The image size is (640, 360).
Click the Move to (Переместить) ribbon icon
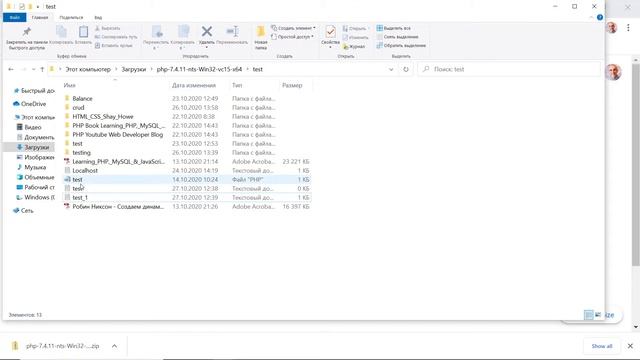[x=157, y=32]
